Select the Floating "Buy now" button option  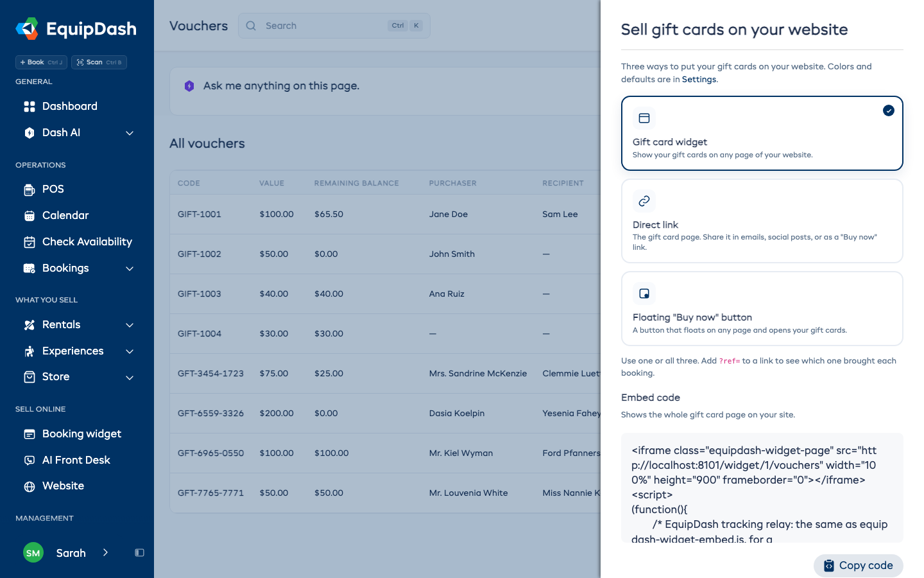[762, 308]
